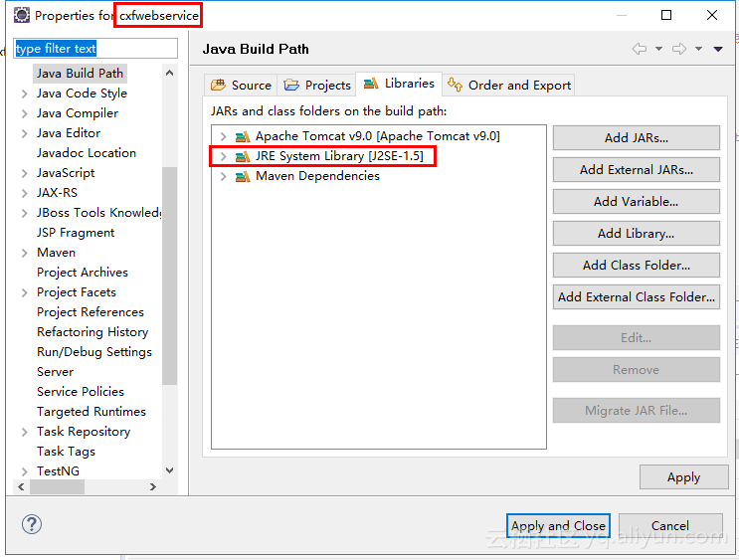Click the tree scroll right arrow

(x=153, y=487)
